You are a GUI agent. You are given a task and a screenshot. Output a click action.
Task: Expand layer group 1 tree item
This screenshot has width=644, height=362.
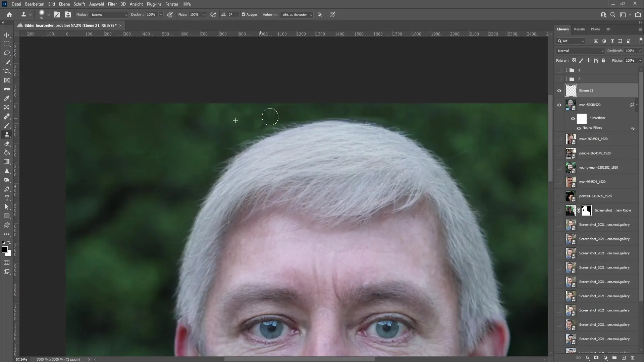point(567,70)
